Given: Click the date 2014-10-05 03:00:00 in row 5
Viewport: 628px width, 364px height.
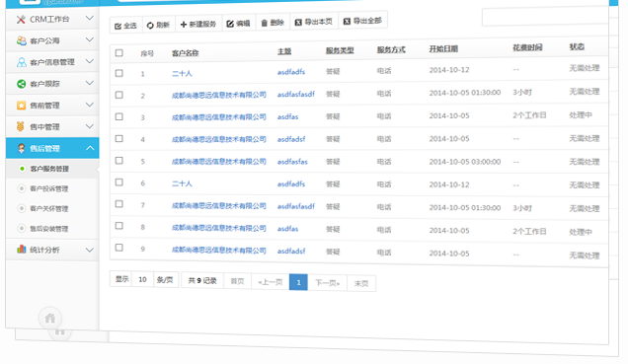Looking at the screenshot, I should (465, 162).
